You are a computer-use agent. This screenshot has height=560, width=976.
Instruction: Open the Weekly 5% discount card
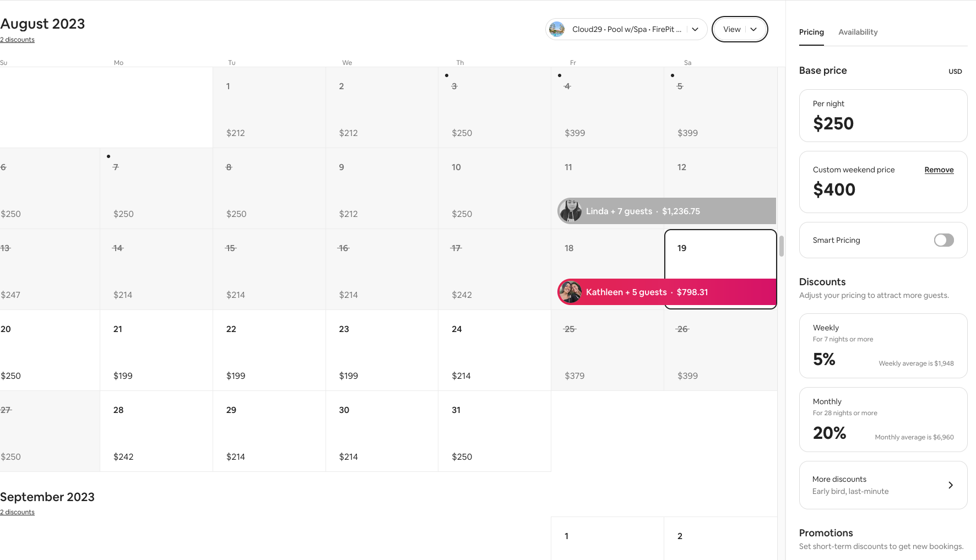click(x=883, y=346)
